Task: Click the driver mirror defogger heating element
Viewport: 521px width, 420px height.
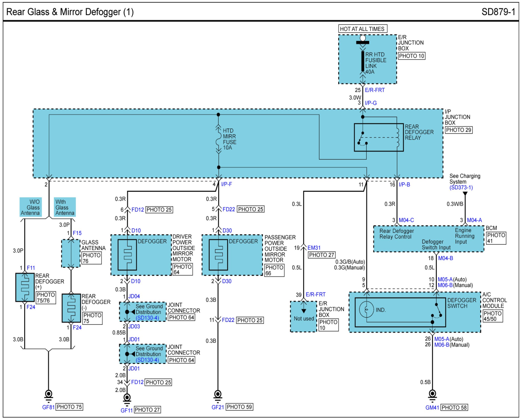Action: [x=127, y=255]
